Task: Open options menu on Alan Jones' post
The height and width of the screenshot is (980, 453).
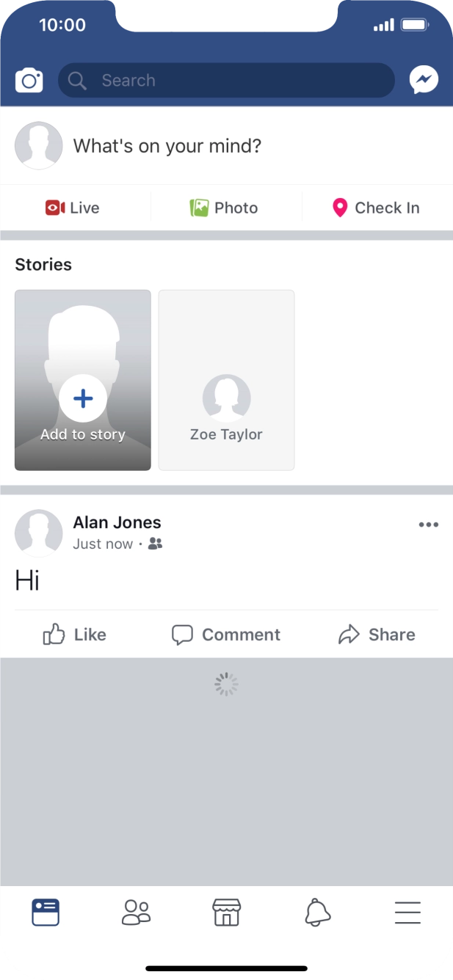Action: point(428,524)
